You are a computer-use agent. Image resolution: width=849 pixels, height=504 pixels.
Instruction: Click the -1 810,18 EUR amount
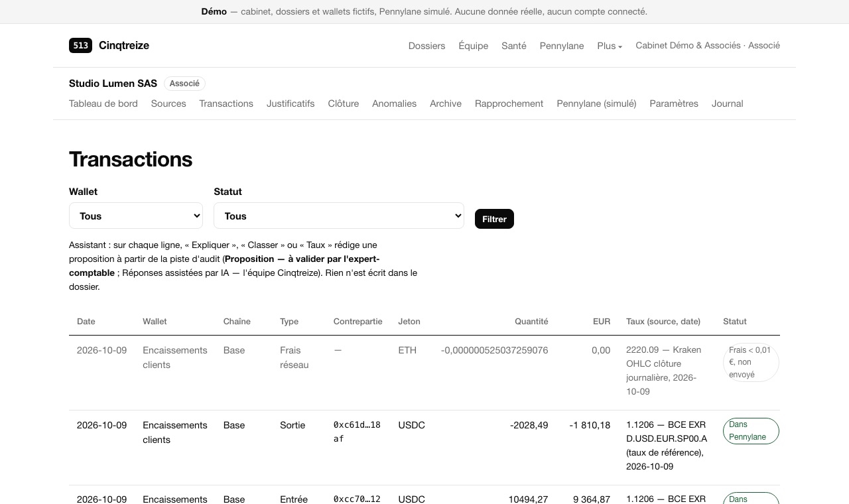click(x=590, y=425)
